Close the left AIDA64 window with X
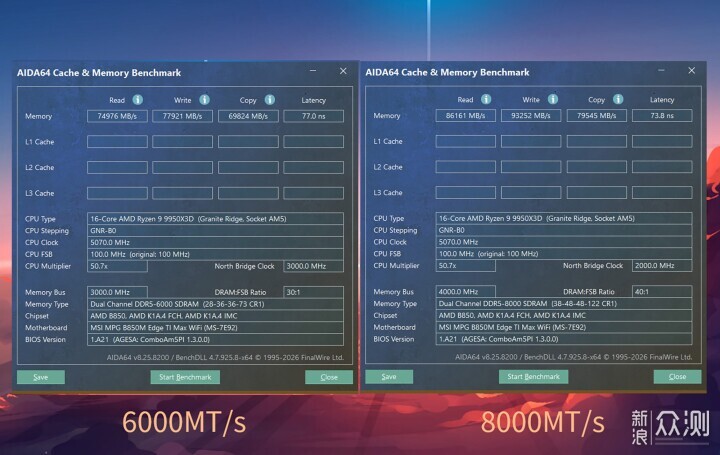720x455 pixels. [343, 71]
